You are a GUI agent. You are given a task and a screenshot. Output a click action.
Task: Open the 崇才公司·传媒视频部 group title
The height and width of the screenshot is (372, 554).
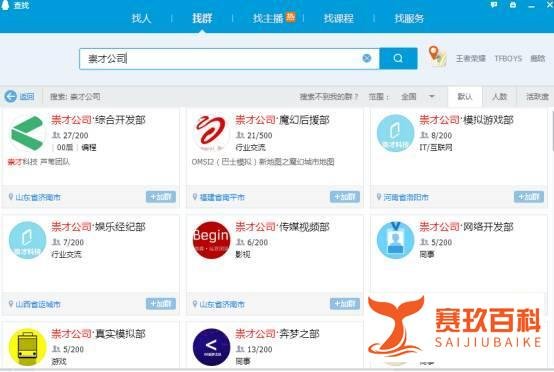(x=282, y=227)
